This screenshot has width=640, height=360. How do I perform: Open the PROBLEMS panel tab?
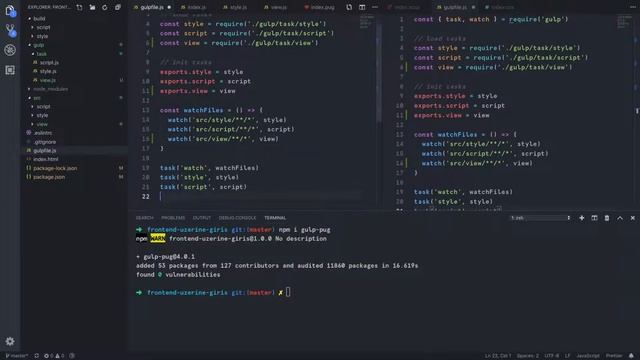coord(173,218)
